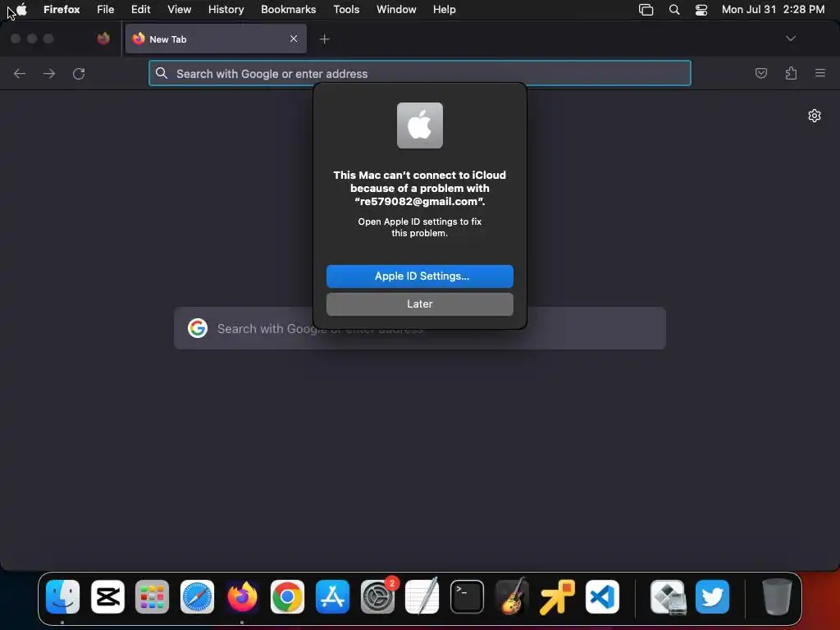Focus the address bar search field
Image resolution: width=840 pixels, height=630 pixels.
click(419, 73)
